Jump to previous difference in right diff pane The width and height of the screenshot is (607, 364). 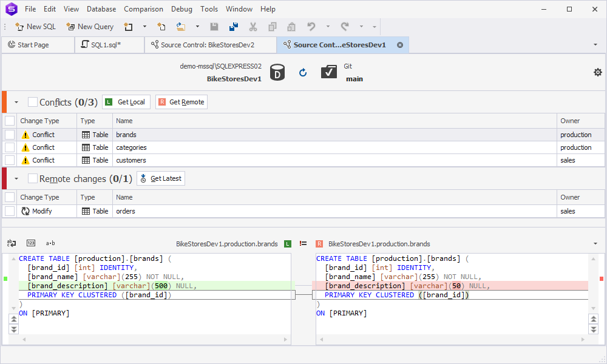coord(594,319)
